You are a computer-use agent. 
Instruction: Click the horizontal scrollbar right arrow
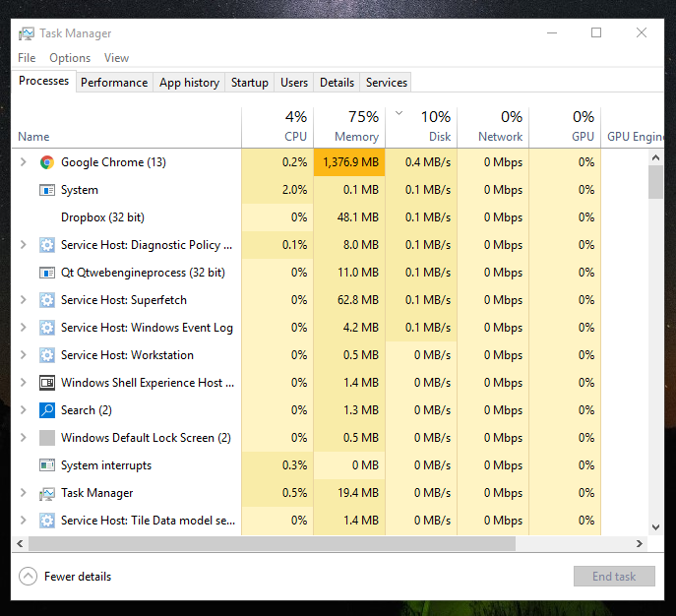(x=640, y=543)
